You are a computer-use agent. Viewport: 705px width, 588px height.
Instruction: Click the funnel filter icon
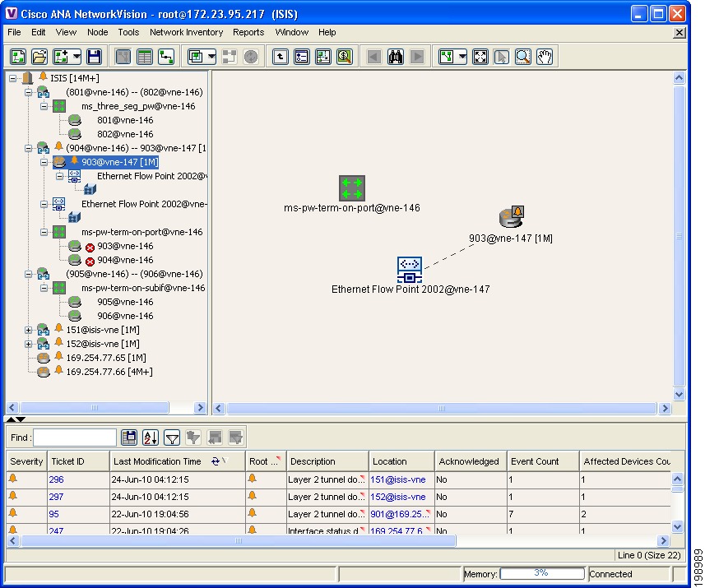(172, 438)
